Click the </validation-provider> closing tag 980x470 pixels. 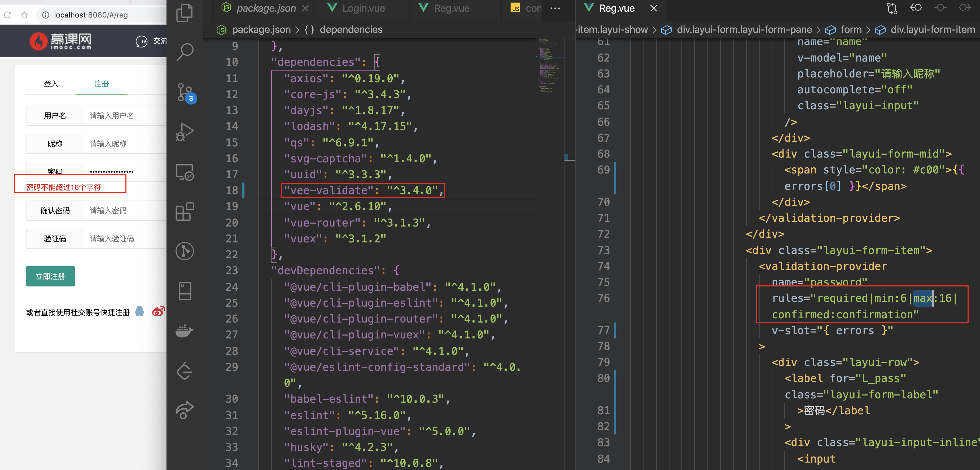point(829,218)
